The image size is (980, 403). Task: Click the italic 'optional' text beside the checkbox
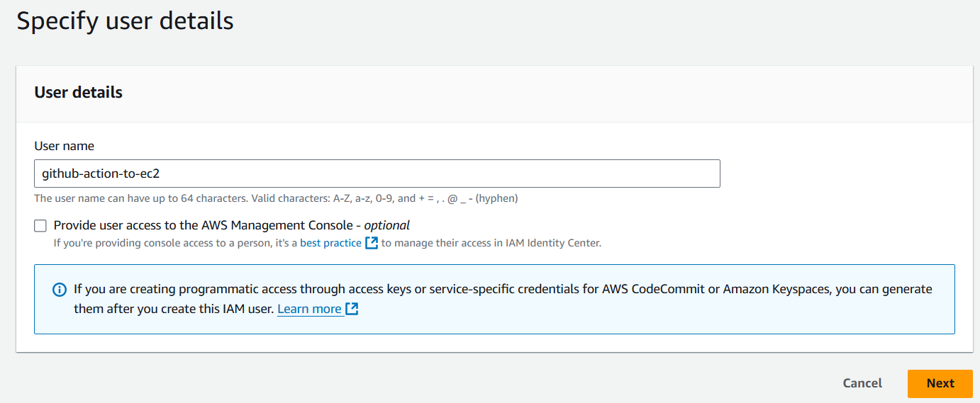point(387,225)
